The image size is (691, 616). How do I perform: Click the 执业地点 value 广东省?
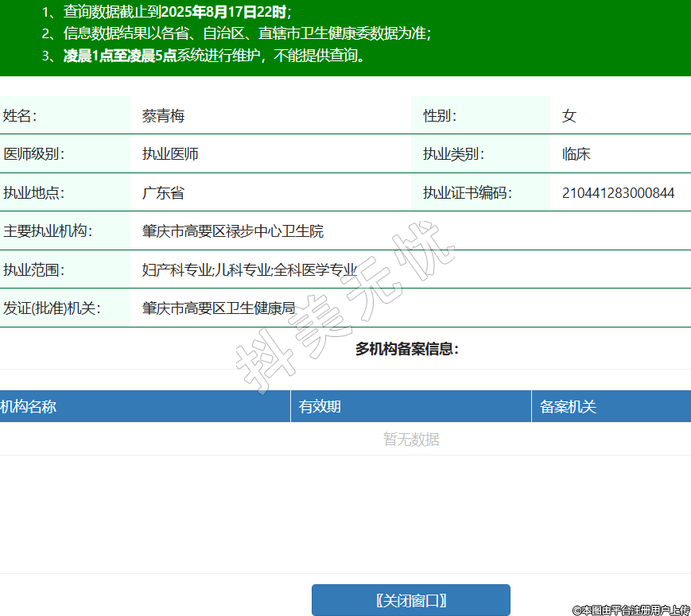163,193
